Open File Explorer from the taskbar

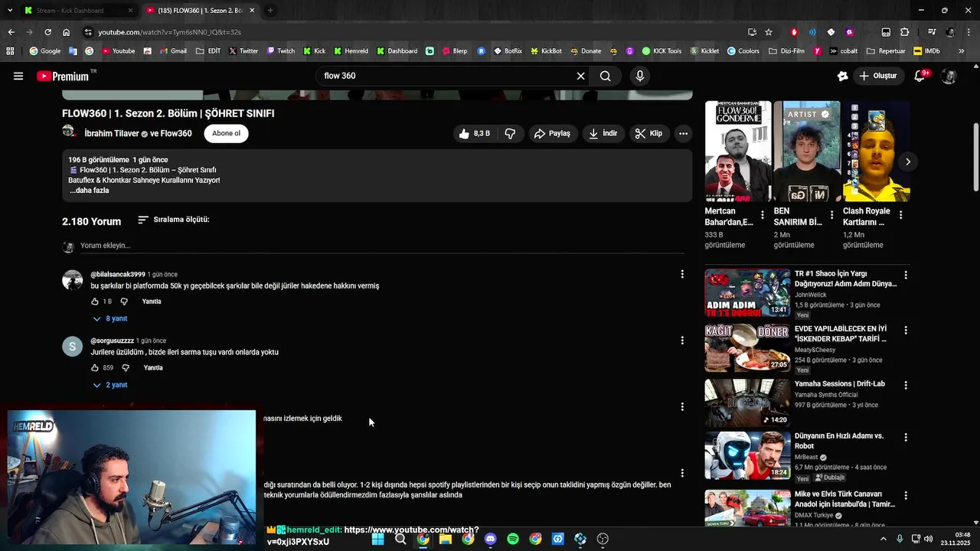point(446,539)
